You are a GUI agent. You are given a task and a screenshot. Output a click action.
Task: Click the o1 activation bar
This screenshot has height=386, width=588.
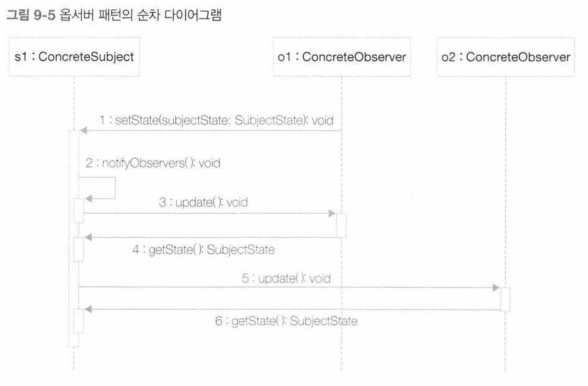pyautogui.click(x=341, y=225)
